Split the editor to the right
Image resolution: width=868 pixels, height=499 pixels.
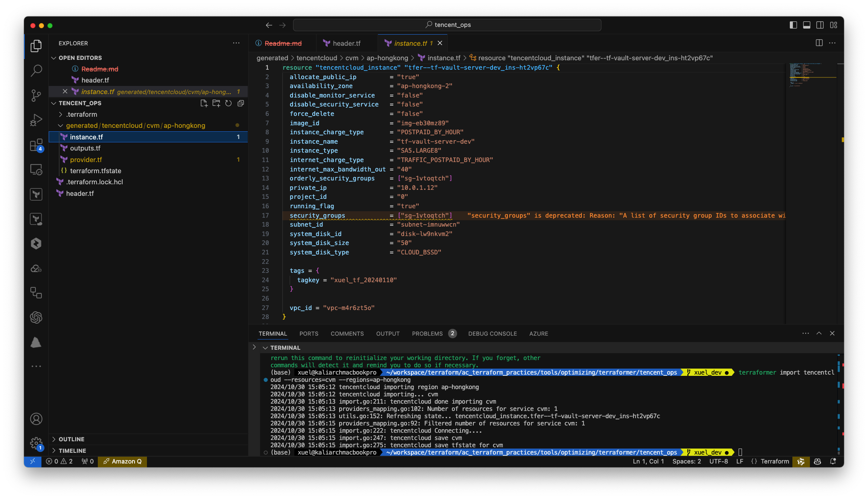[819, 43]
